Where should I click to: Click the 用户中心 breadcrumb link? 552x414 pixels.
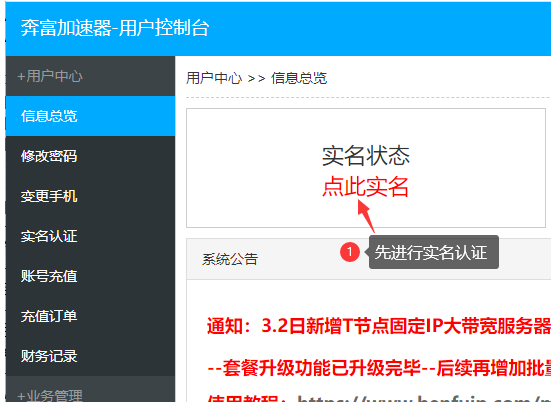click(214, 78)
